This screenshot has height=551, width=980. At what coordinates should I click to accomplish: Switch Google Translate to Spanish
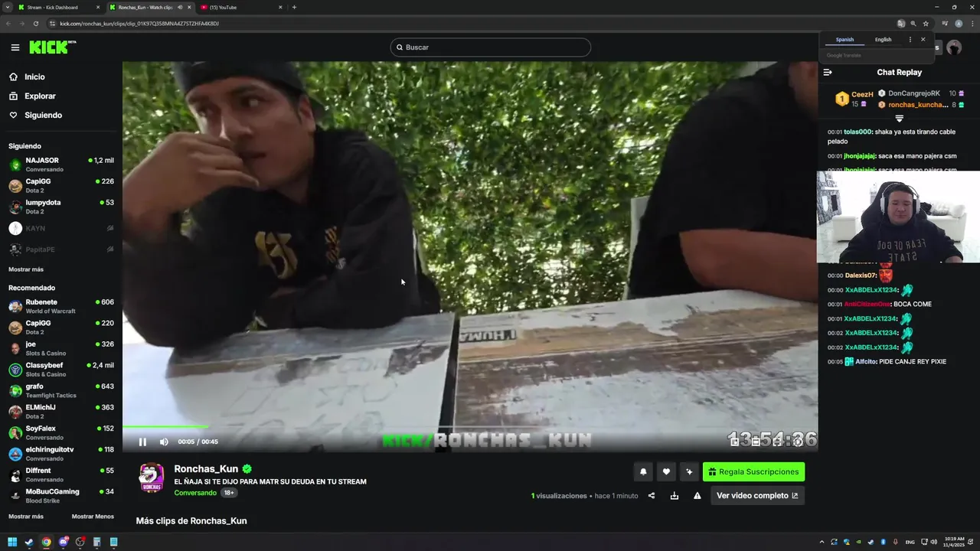coord(844,40)
